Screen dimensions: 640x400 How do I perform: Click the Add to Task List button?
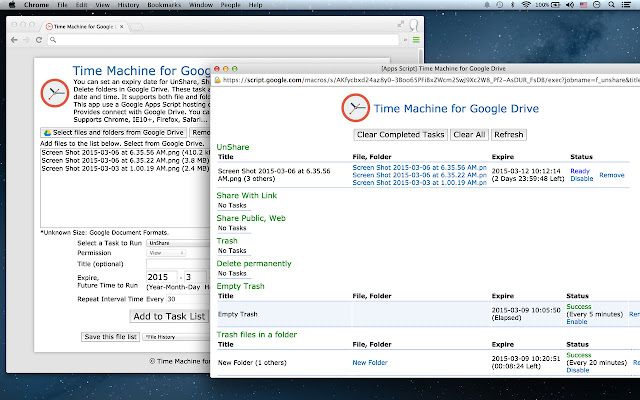pyautogui.click(x=169, y=316)
